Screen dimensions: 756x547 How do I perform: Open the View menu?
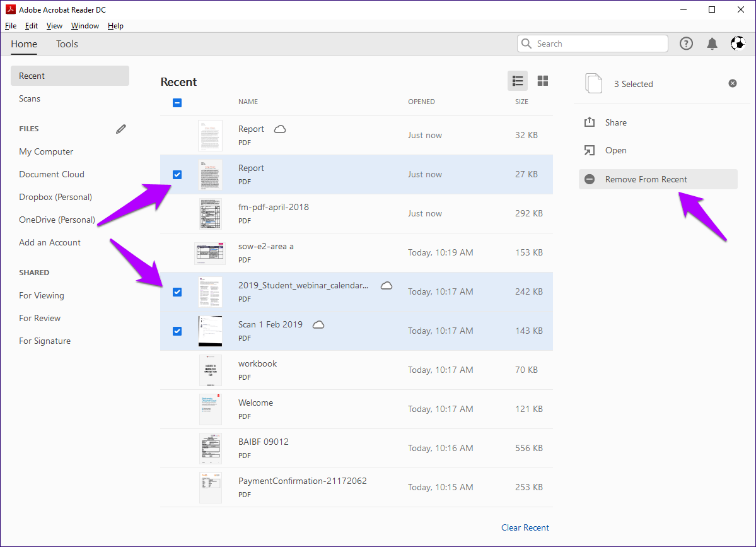(54, 25)
